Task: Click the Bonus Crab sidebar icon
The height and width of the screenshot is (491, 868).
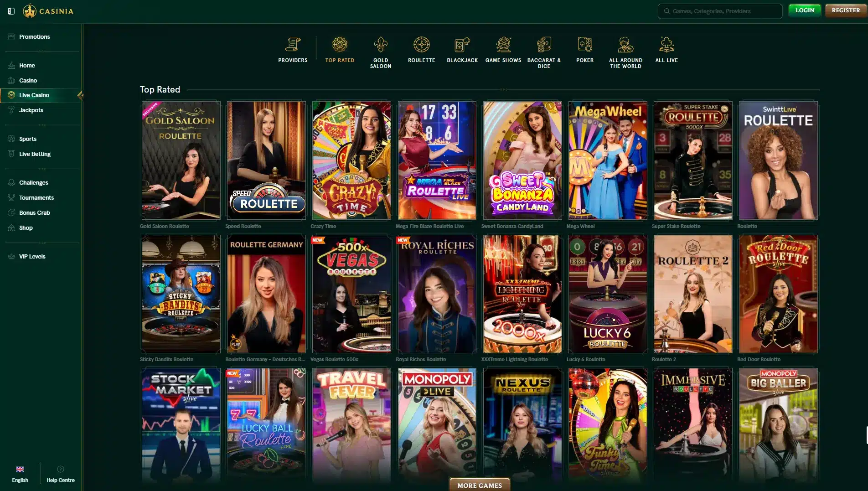Action: click(11, 212)
